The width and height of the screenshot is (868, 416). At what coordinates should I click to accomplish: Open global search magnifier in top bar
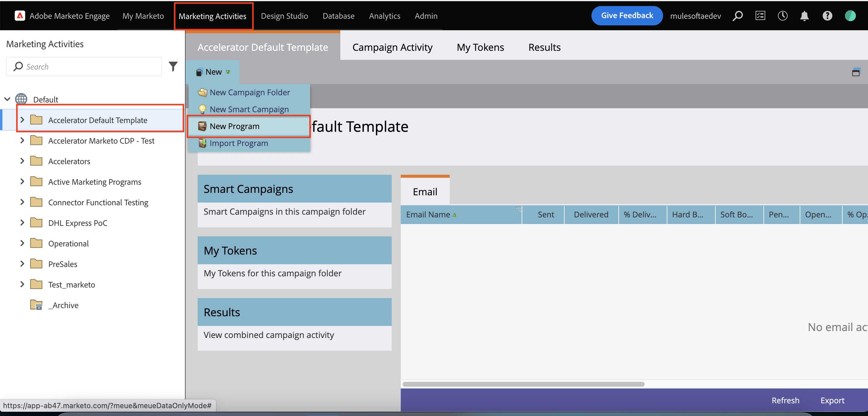(x=738, y=15)
